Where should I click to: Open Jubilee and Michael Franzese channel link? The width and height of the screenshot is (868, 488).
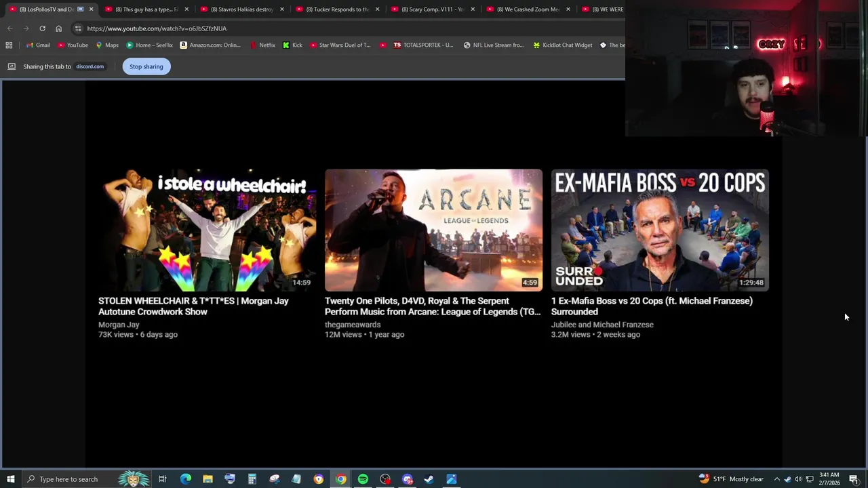[x=602, y=325]
